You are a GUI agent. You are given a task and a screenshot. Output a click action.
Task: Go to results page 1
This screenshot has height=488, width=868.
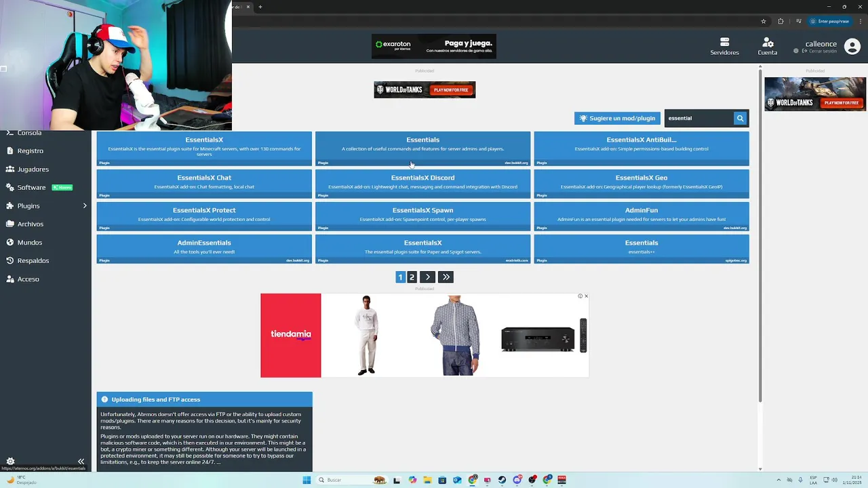[400, 277]
